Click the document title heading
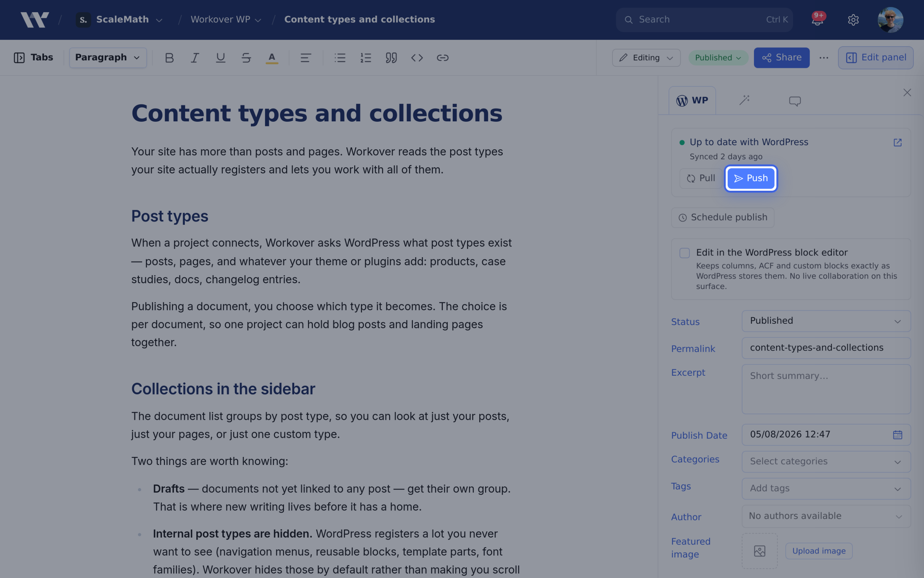 pyautogui.click(x=317, y=113)
